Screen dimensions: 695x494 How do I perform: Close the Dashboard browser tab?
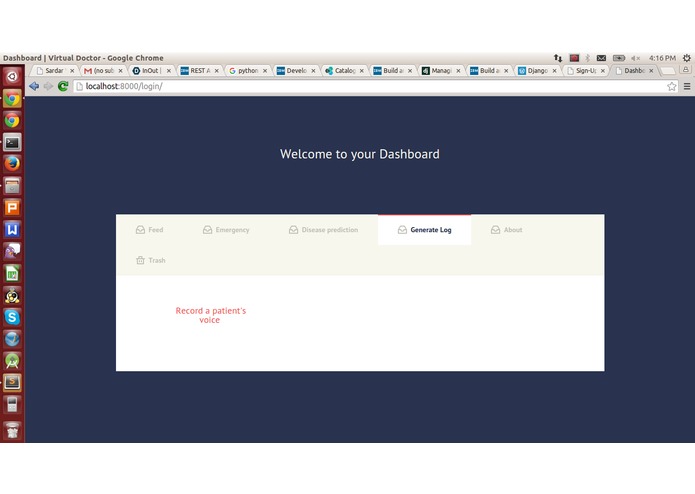click(651, 70)
